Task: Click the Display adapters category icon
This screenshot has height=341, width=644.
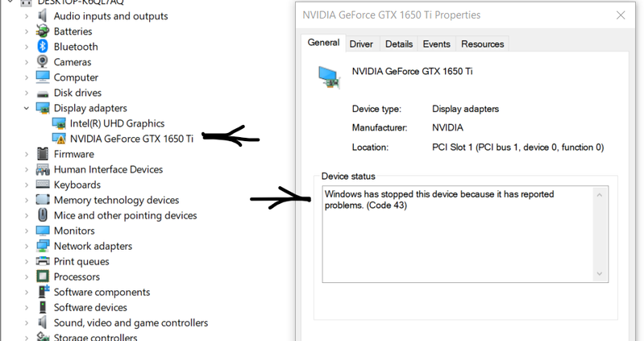Action: [x=43, y=108]
